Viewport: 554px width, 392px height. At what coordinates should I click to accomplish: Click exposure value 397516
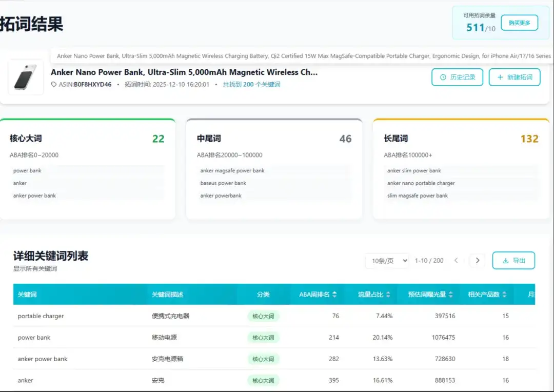[445, 316]
